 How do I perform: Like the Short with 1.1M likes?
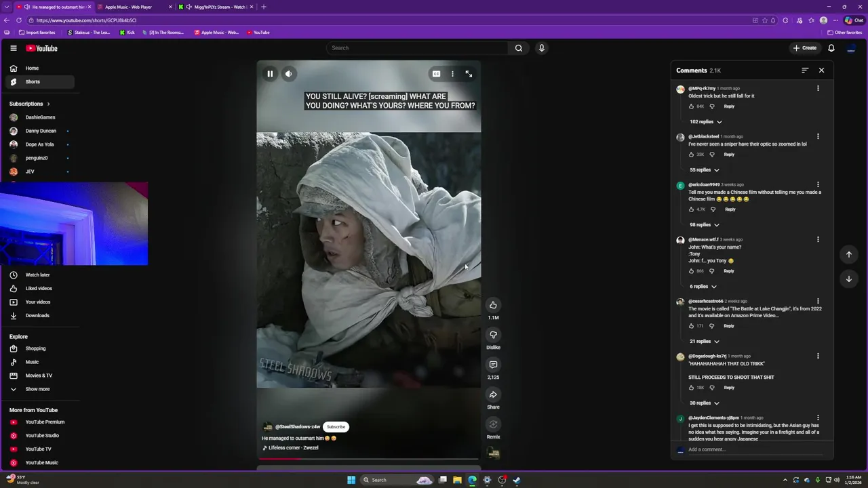[493, 305]
